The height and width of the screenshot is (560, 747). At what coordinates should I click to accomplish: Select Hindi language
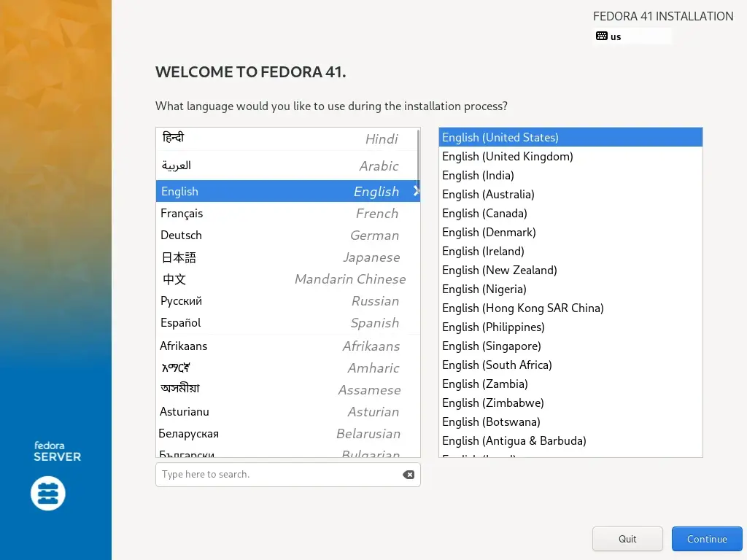tap(287, 139)
